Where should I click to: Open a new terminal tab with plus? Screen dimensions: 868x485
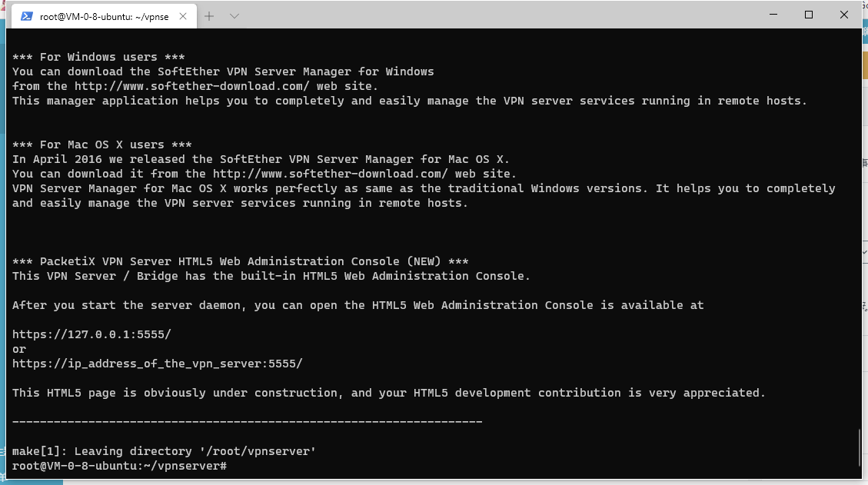(208, 16)
